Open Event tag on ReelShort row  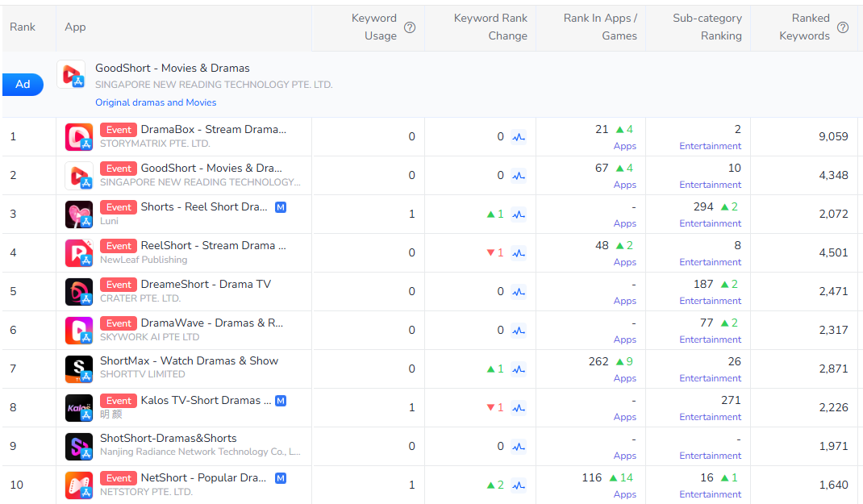pyautogui.click(x=119, y=246)
